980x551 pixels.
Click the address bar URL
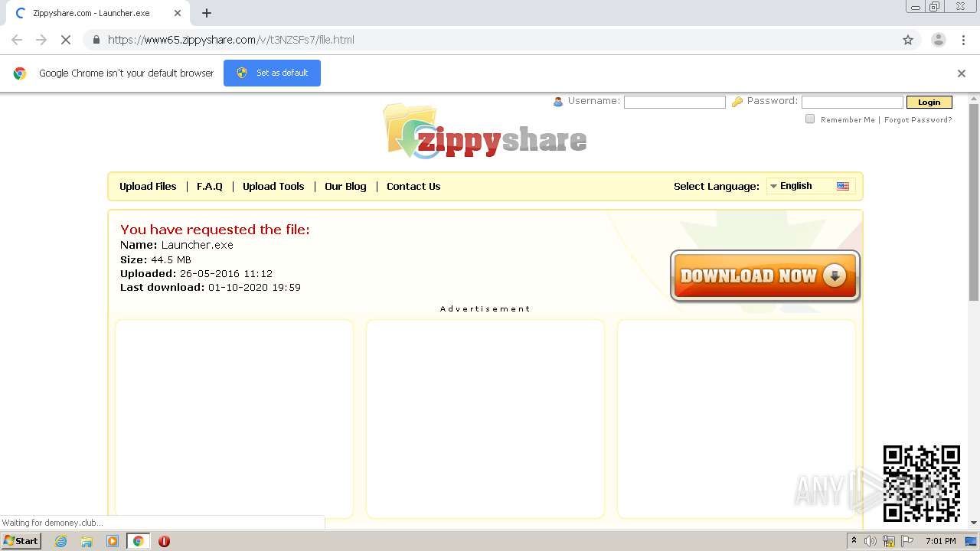coord(230,40)
